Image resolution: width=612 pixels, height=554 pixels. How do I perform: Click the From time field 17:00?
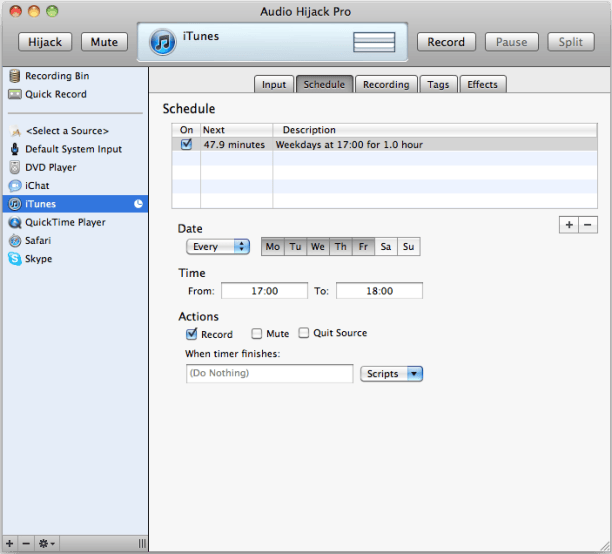[264, 290]
